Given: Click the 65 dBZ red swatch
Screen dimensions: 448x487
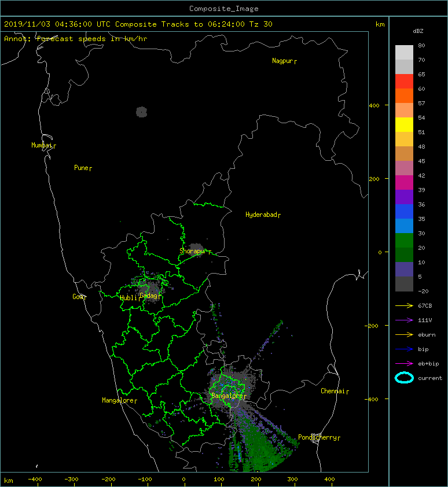Looking at the screenshot, I should tap(404, 82).
